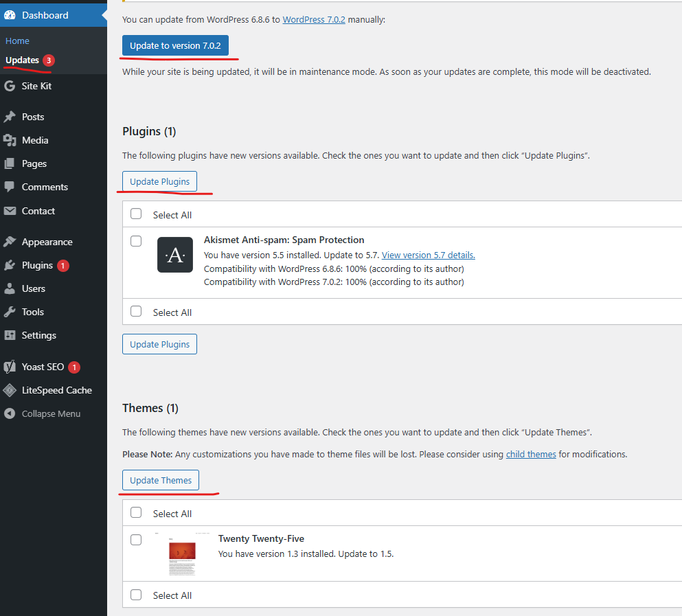Go to Home submenu item
The image size is (682, 616).
point(17,41)
